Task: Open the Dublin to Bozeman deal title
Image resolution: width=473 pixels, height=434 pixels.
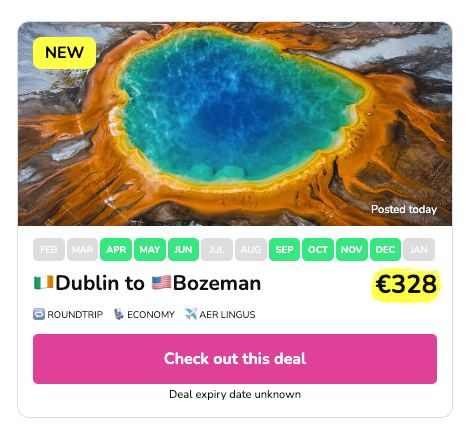Action: (147, 283)
